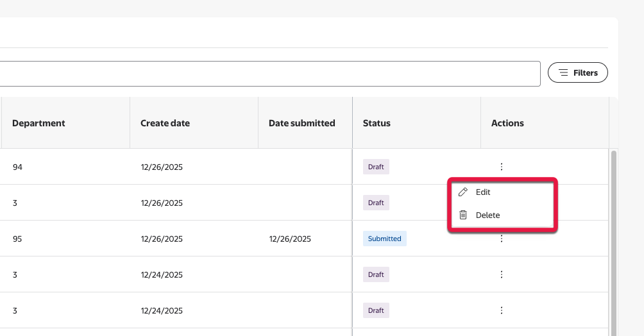The image size is (644, 336).
Task: Click the trash can icon beside Delete
Action: [463, 215]
